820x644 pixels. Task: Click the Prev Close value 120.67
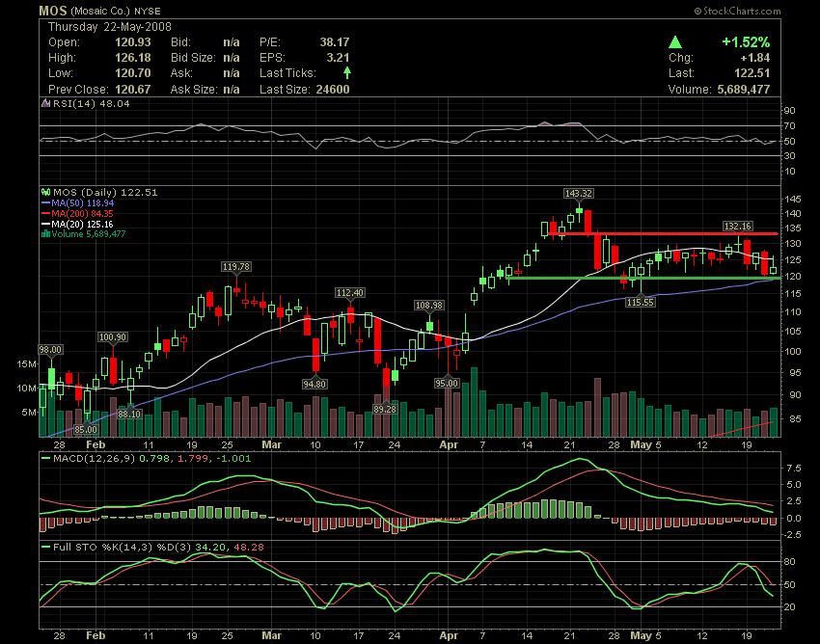[133, 90]
